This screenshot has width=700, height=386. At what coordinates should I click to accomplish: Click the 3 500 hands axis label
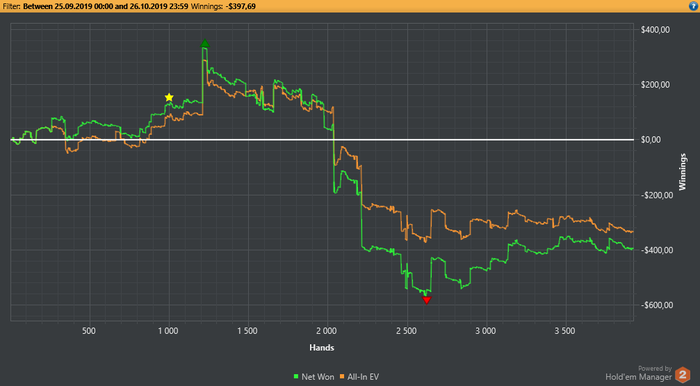(565, 331)
